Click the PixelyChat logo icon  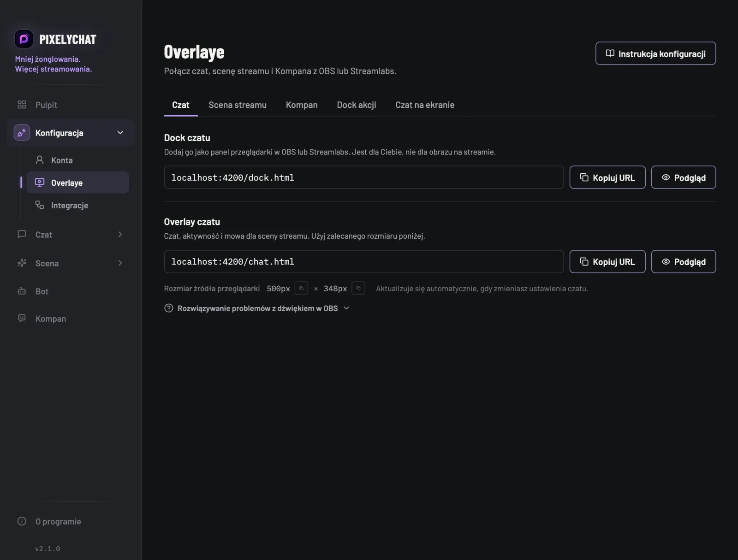(x=24, y=39)
